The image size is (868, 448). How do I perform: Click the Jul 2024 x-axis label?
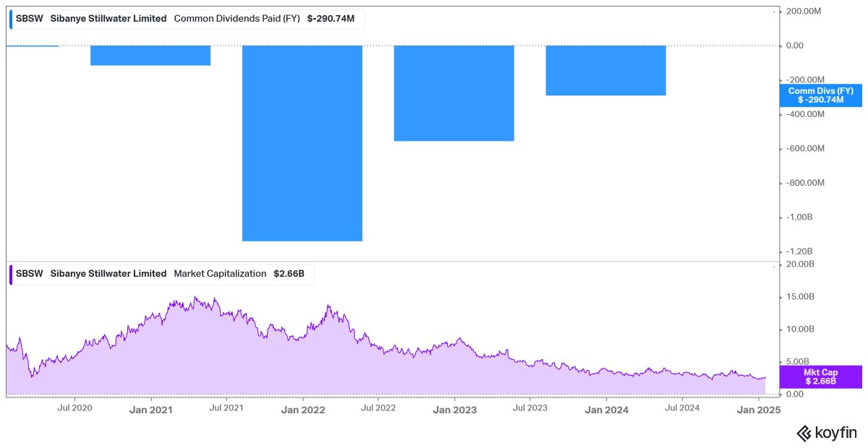(x=681, y=408)
